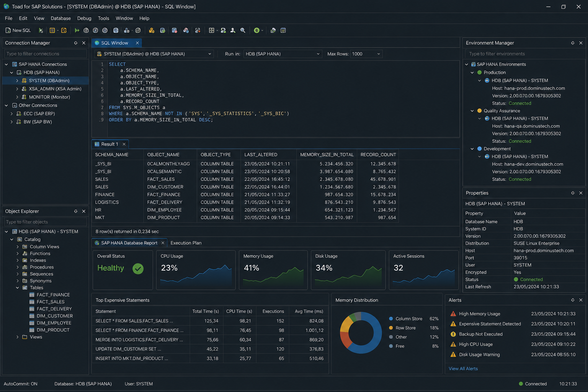Collapse the SAP HANA Connections tree node
The width and height of the screenshot is (588, 392).
[7, 64]
